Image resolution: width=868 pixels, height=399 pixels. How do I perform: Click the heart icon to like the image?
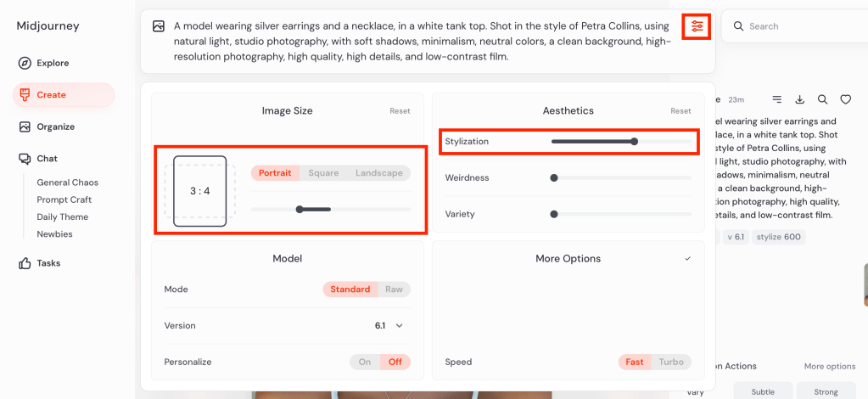coord(845,99)
